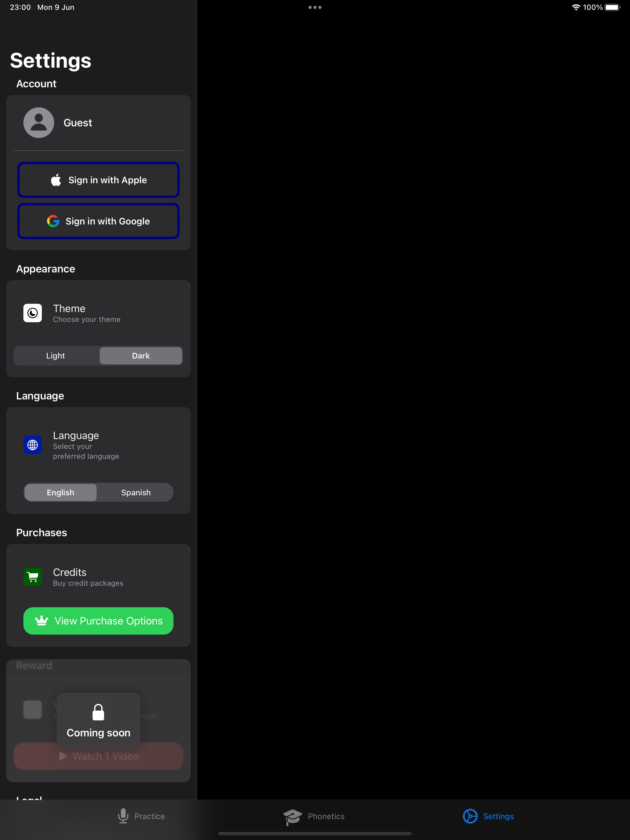Viewport: 630px width, 840px height.
Task: Tap the Guest profile avatar icon
Action: coord(39,123)
